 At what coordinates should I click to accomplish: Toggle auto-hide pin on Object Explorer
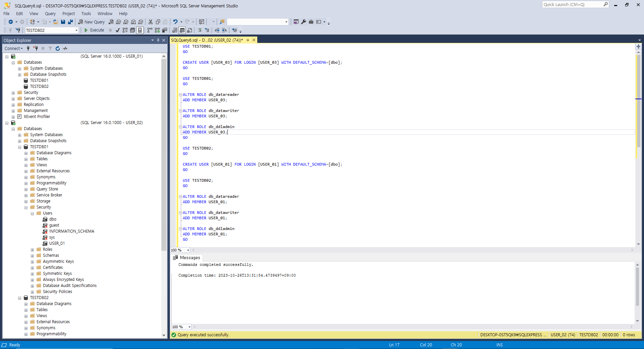[x=158, y=40]
